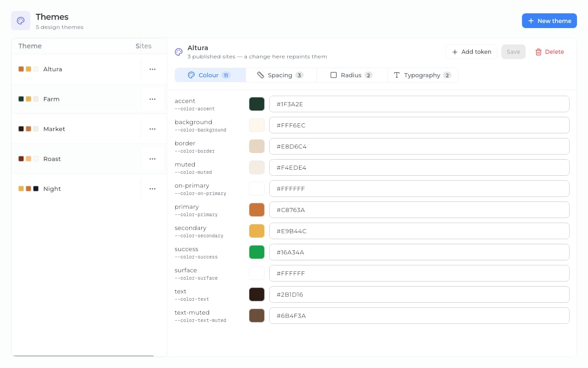Click the Theme column header
The image size is (588, 368).
pos(30,46)
